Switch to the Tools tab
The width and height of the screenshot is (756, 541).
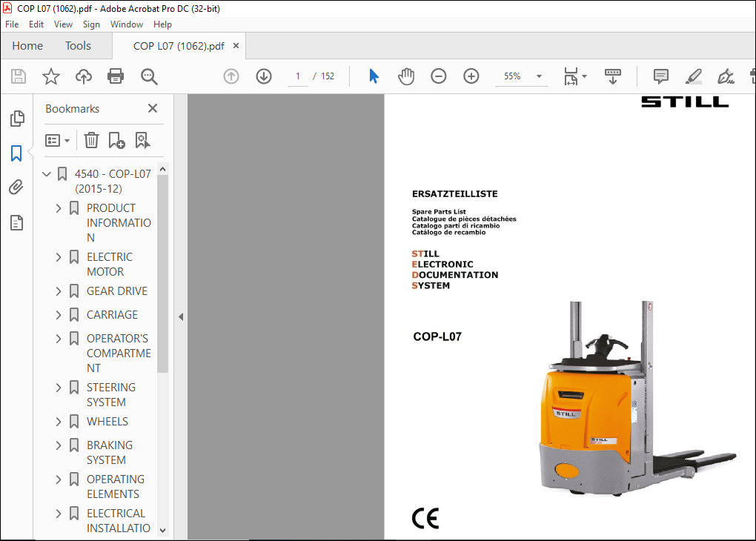78,46
